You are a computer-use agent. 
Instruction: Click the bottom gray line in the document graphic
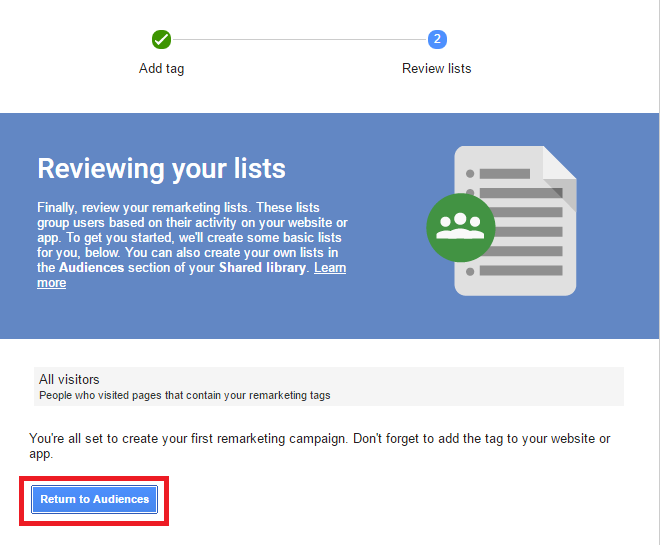(x=520, y=271)
